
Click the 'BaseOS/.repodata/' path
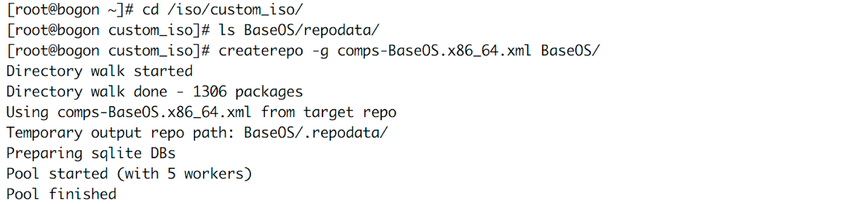pyautogui.click(x=316, y=133)
